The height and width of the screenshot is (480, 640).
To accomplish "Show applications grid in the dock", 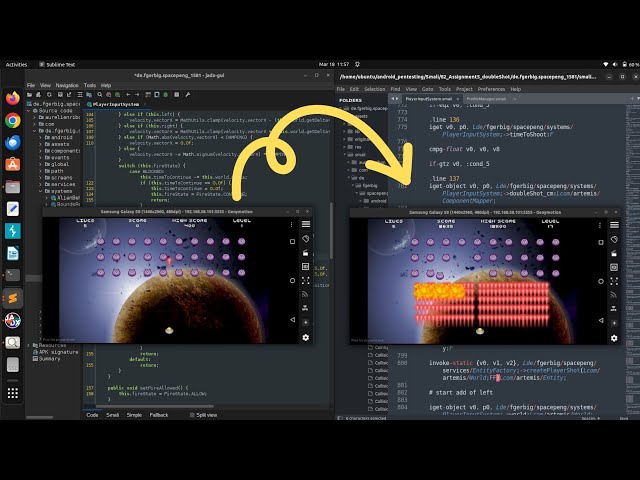I will [x=13, y=393].
